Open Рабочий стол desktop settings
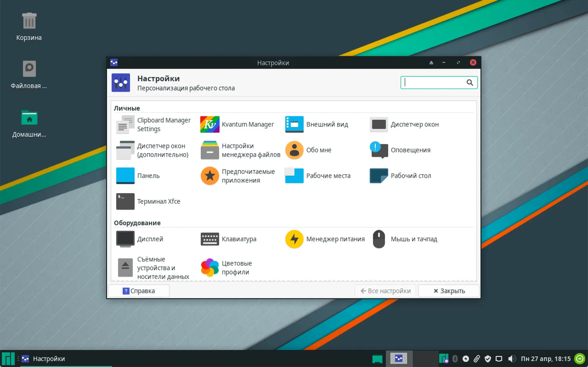588x367 pixels. (401, 176)
